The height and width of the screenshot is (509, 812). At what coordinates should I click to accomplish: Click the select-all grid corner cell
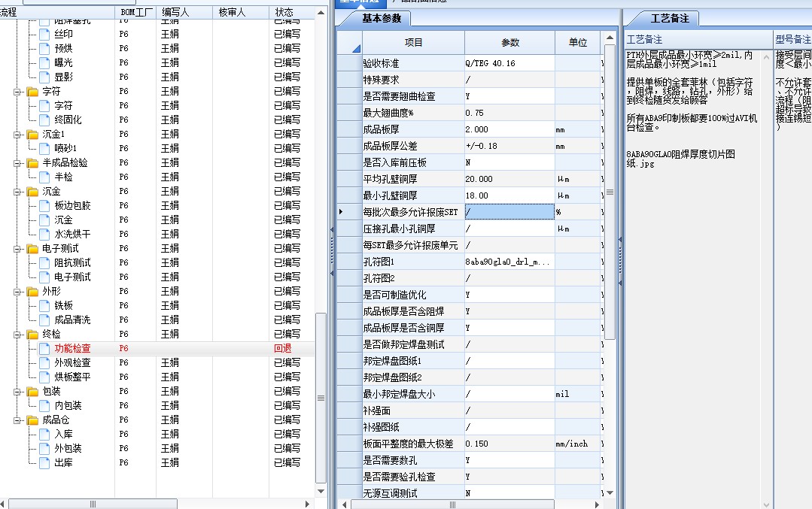349,42
